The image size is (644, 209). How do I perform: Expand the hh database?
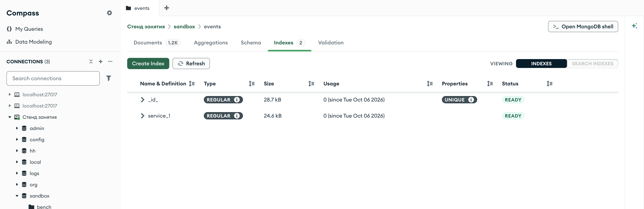click(17, 151)
